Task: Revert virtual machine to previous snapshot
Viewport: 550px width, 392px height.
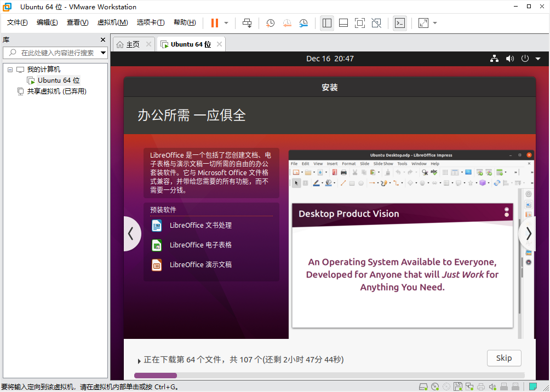Action: click(287, 23)
